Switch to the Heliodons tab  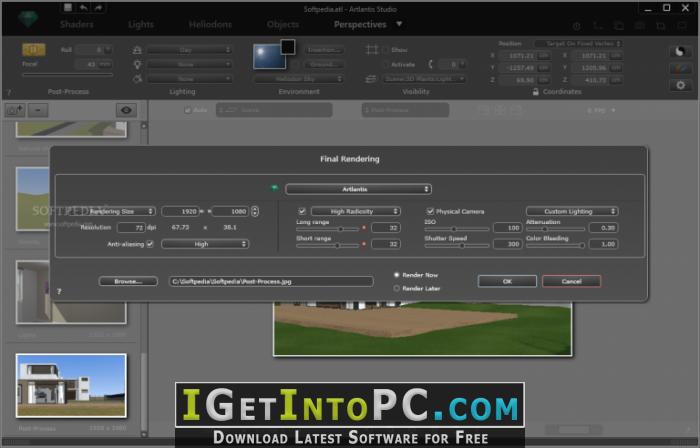pyautogui.click(x=210, y=24)
